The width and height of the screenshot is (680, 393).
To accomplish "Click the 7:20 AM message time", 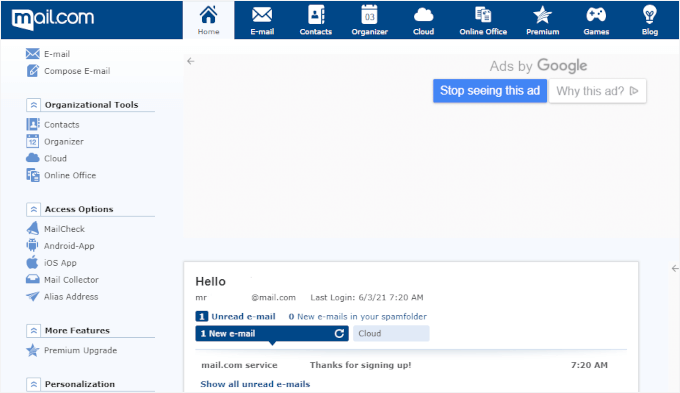I will point(589,365).
